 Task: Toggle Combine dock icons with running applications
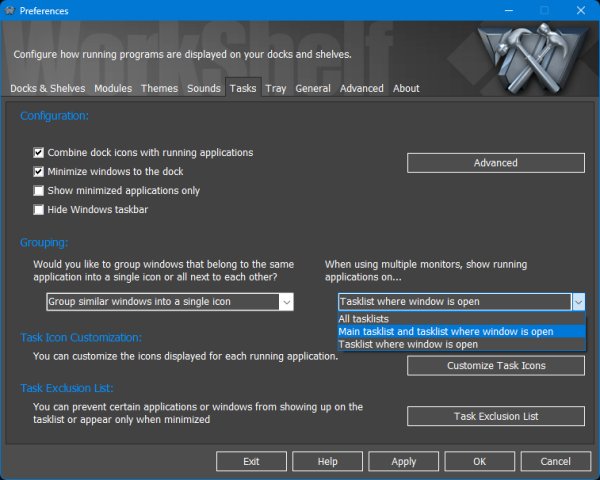click(39, 153)
